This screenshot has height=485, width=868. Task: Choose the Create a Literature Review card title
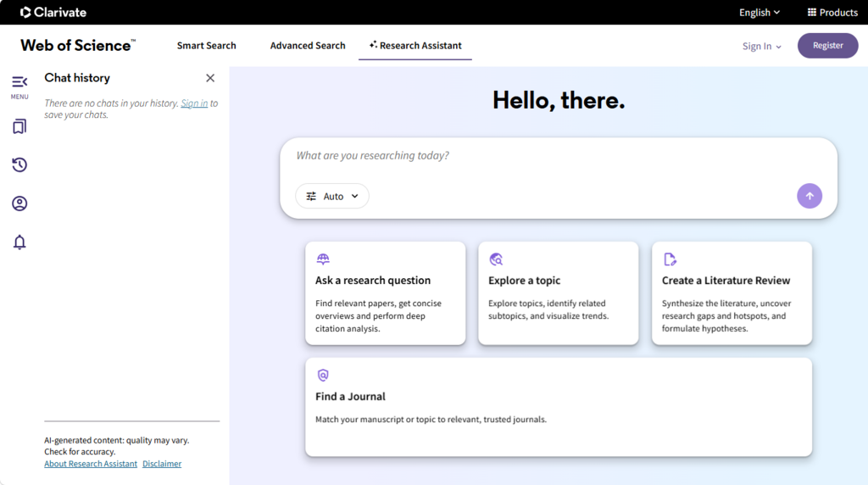[726, 280]
